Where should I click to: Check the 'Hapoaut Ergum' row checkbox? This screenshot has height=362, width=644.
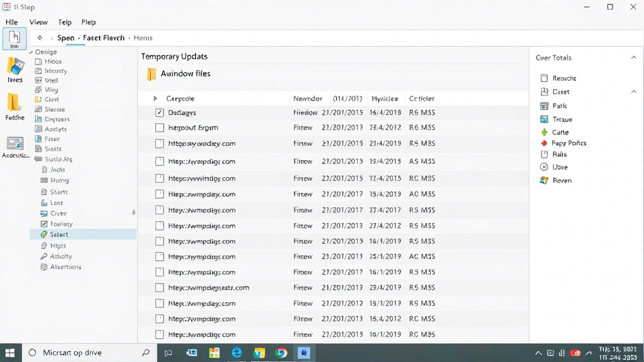pyautogui.click(x=159, y=128)
